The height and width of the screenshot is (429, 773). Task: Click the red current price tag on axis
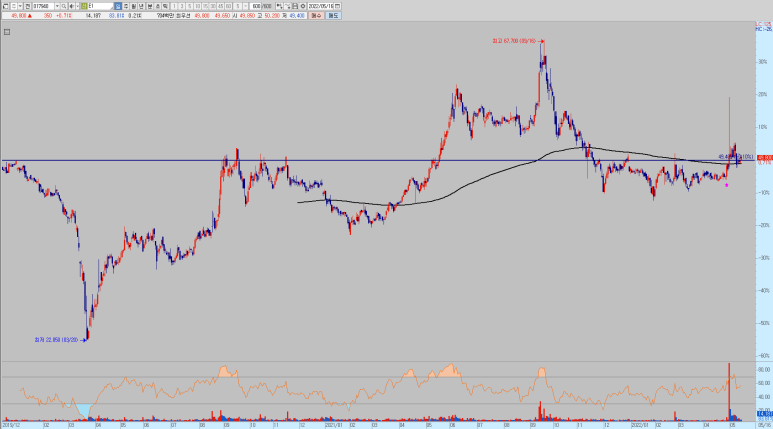coord(765,158)
